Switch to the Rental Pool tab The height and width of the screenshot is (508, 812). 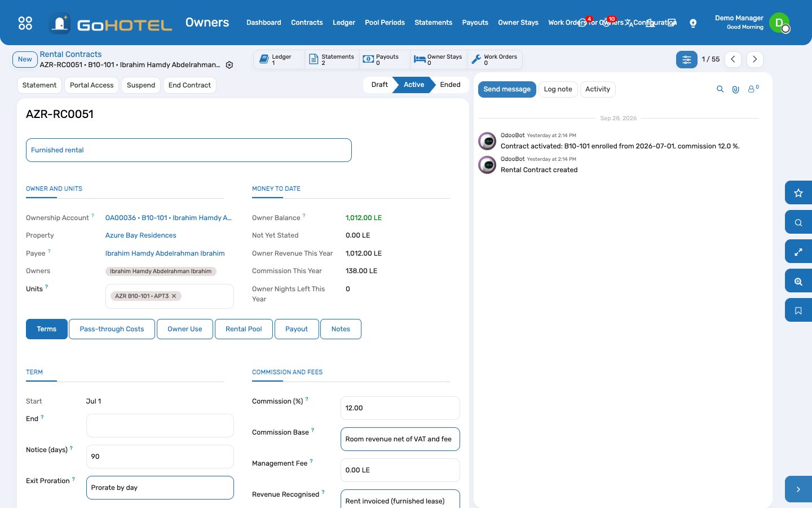(244, 329)
